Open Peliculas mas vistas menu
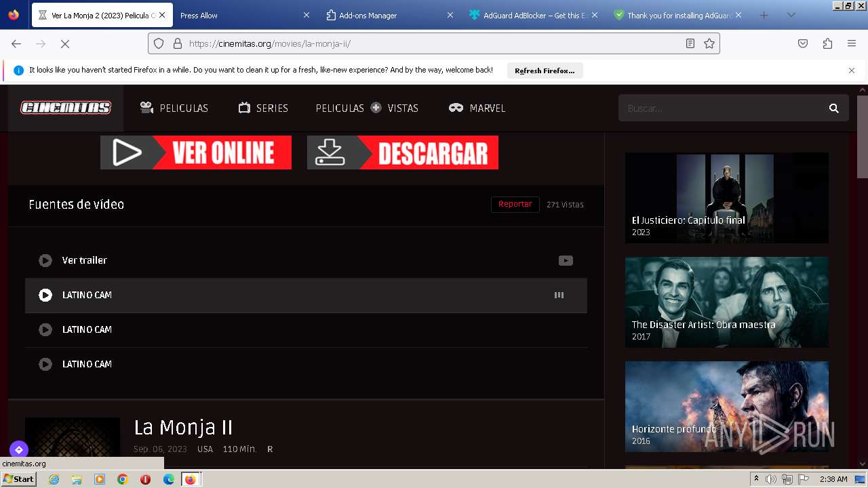868x488 pixels. (367, 108)
